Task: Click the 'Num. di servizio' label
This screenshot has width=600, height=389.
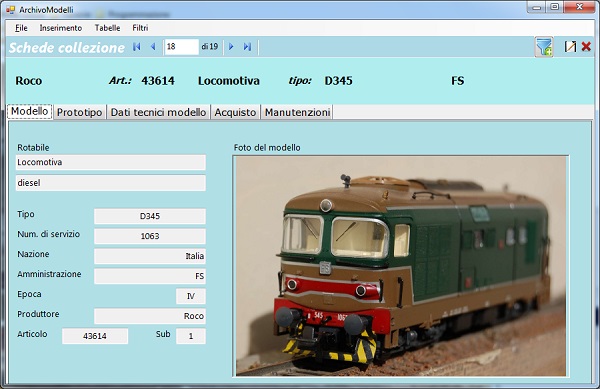Action: coord(49,234)
